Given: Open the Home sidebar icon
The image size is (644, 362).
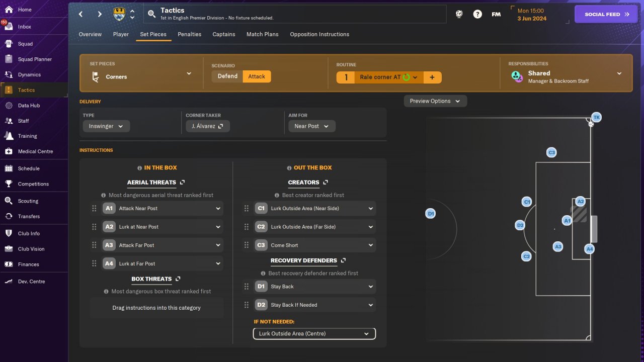Looking at the screenshot, I should point(9,10).
